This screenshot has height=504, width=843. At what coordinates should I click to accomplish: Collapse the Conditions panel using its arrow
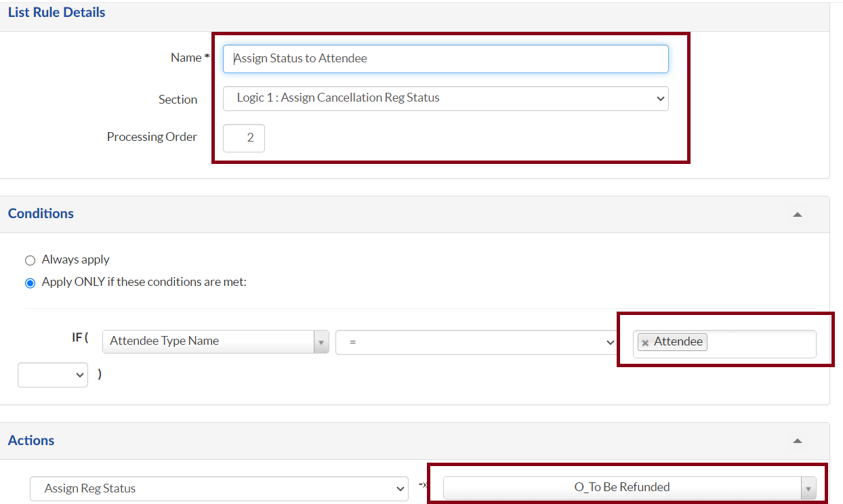coord(798,215)
